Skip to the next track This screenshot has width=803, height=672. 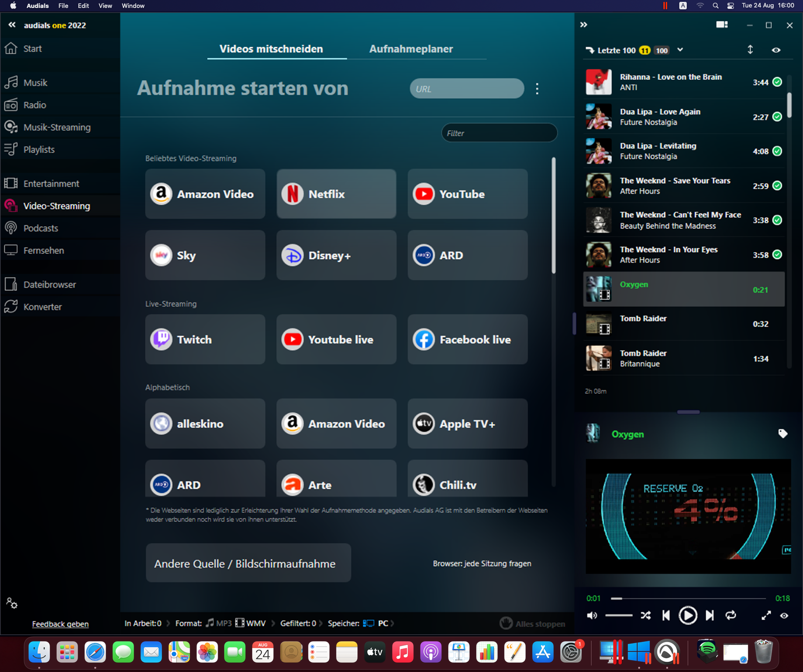(710, 616)
